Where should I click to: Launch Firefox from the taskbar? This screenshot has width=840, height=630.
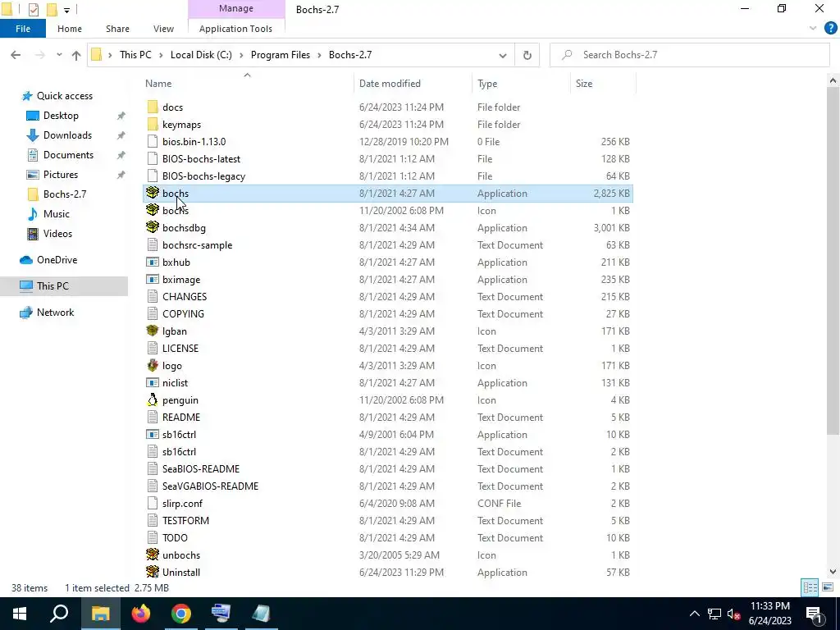pyautogui.click(x=141, y=614)
